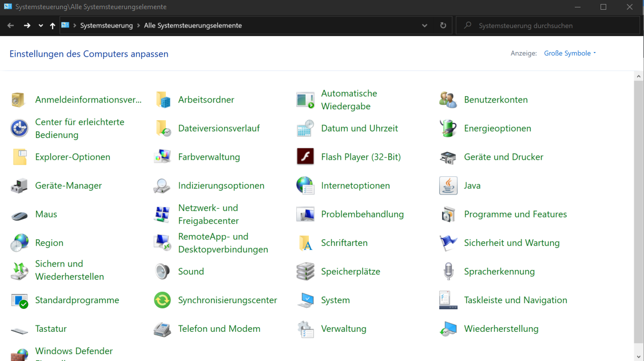Open the Java coffee cup icon
644x361 pixels.
click(x=448, y=185)
